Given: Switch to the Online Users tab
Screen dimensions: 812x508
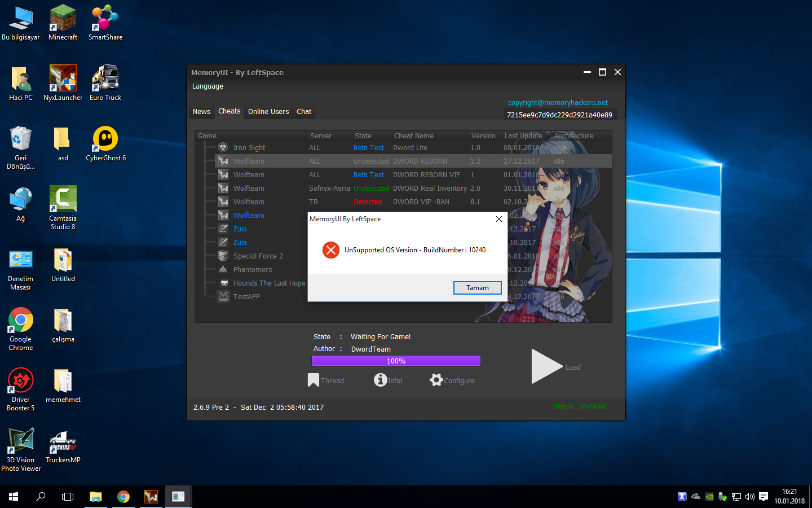Looking at the screenshot, I should 268,112.
